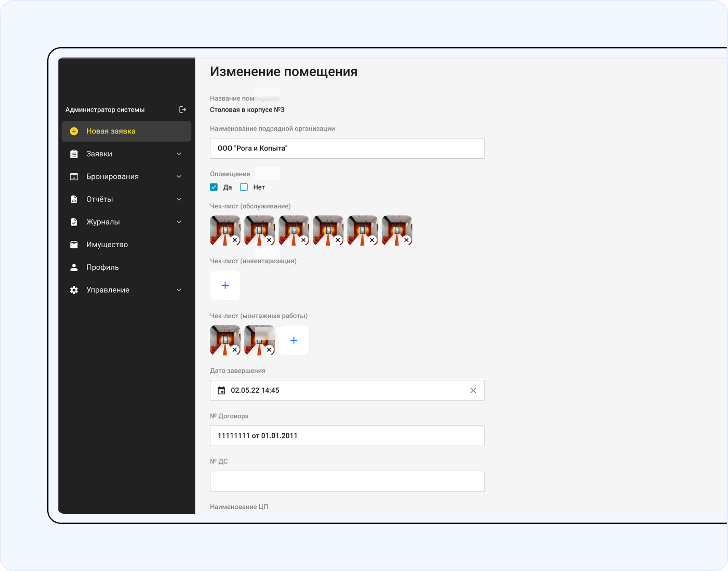
Task: Open Новая заявка in sidebar
Action: [x=126, y=131]
